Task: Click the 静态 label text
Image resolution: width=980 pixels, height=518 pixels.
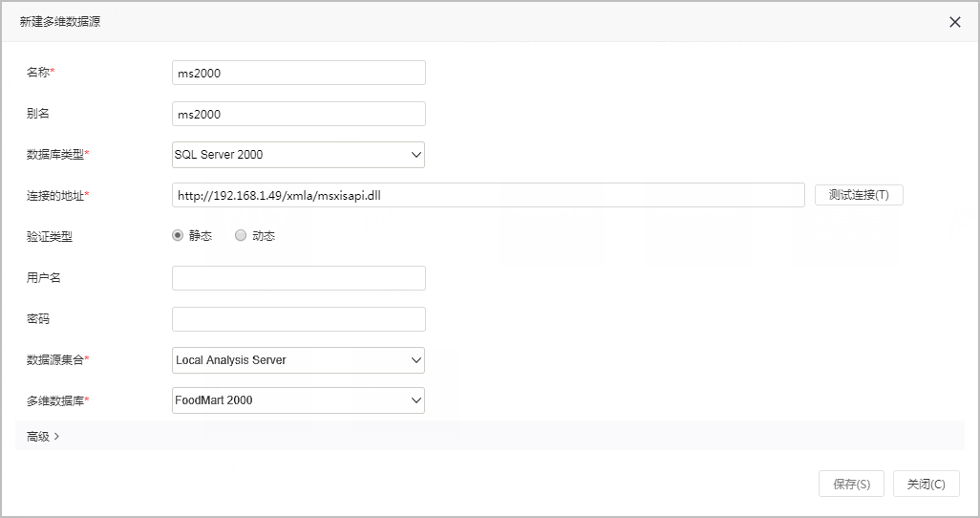Action: (x=201, y=236)
